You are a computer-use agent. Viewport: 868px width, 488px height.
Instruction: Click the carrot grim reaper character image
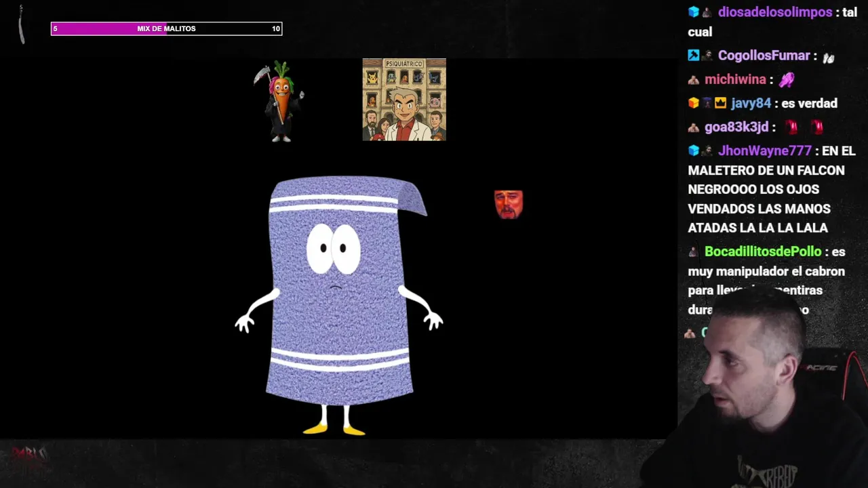279,102
